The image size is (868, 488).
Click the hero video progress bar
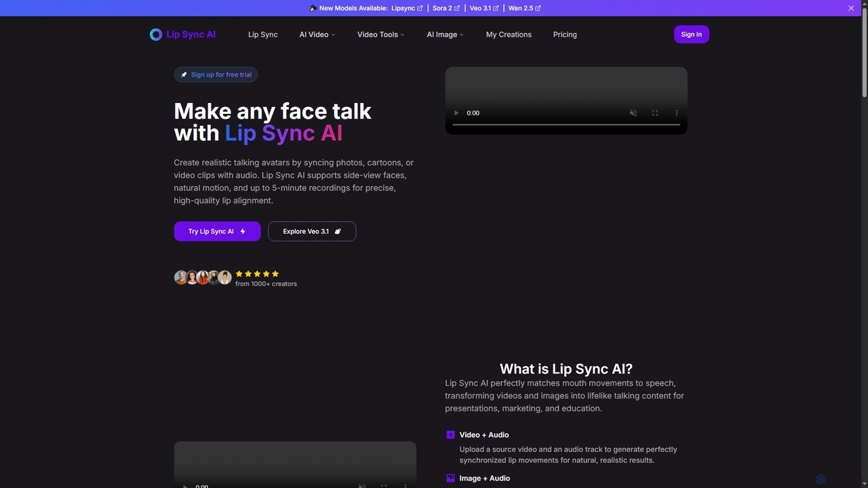click(x=566, y=125)
